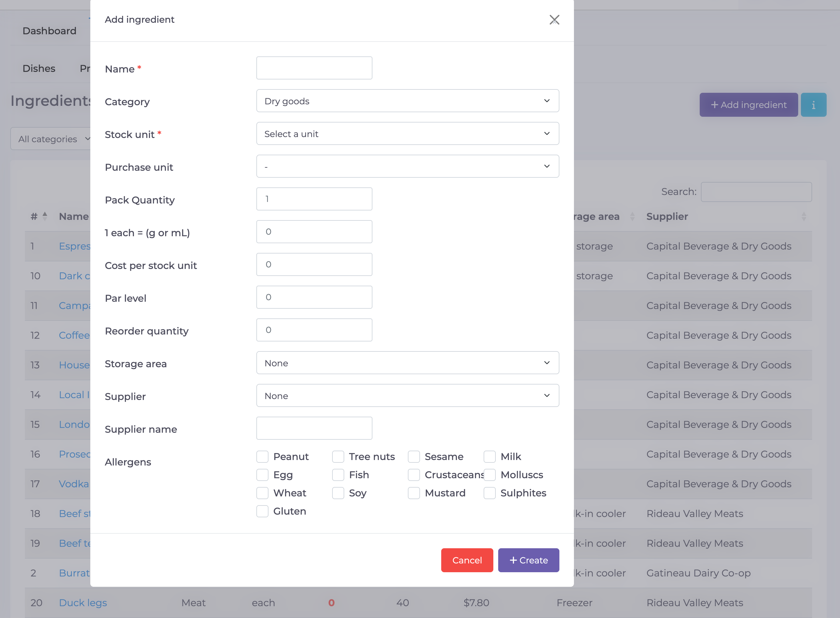Sort the # column with arrows
The image size is (840, 618).
(x=45, y=216)
